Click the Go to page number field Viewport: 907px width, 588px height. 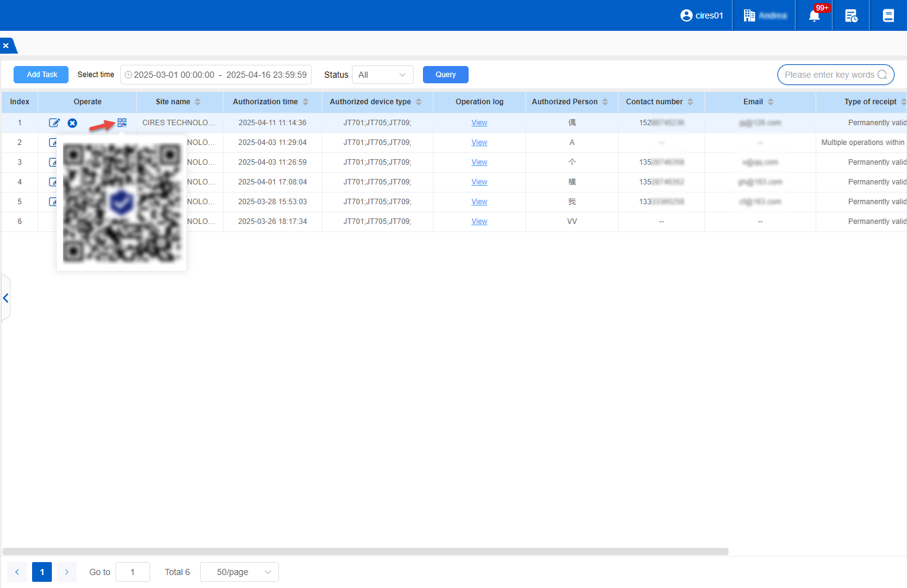click(x=133, y=572)
